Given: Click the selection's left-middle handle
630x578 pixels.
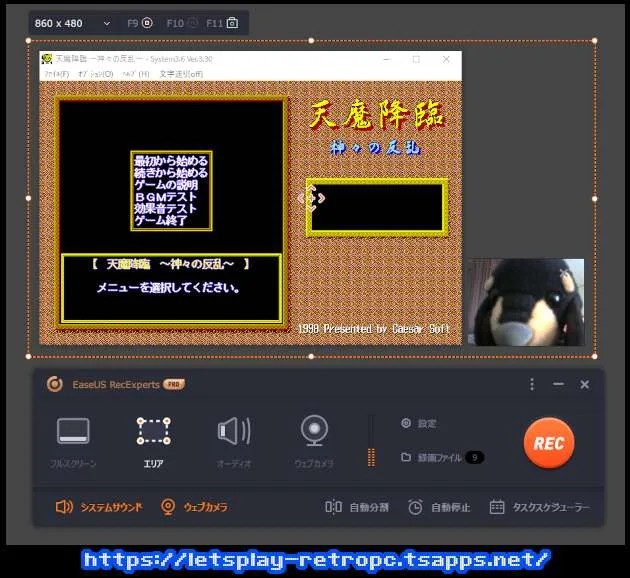Looking at the screenshot, I should coord(28,198).
